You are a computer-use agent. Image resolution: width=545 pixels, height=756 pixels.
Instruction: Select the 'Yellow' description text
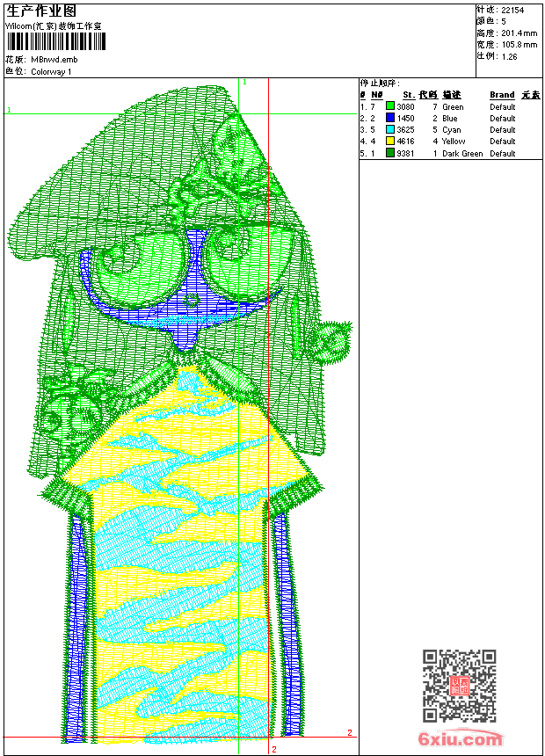point(454,142)
